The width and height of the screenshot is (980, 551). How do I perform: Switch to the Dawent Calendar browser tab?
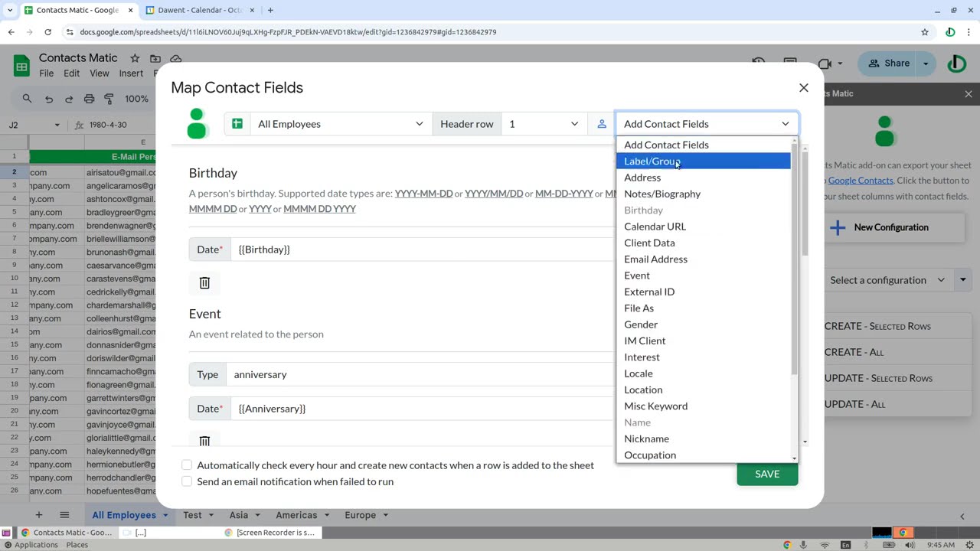[x=199, y=10]
